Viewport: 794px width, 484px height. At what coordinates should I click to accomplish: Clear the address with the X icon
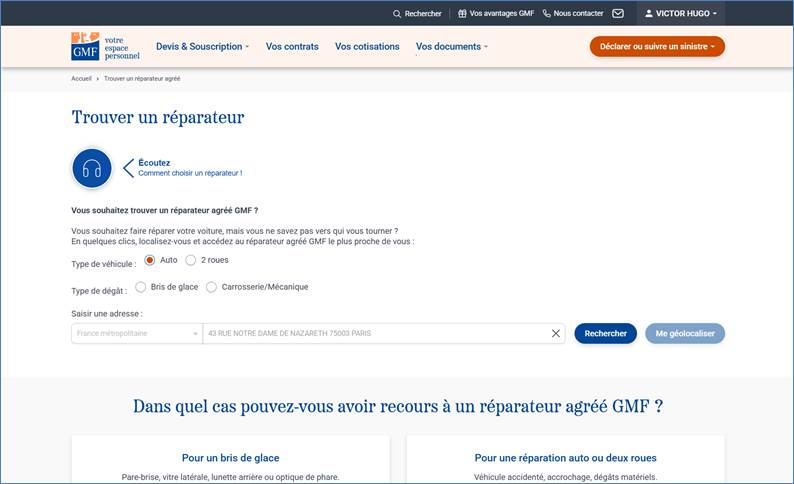(x=556, y=333)
